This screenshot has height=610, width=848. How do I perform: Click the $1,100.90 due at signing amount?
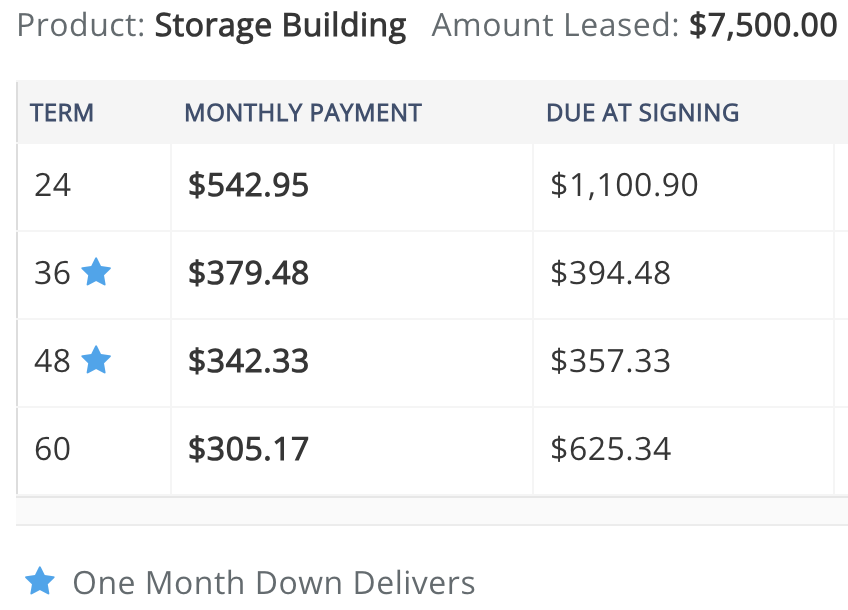624,185
